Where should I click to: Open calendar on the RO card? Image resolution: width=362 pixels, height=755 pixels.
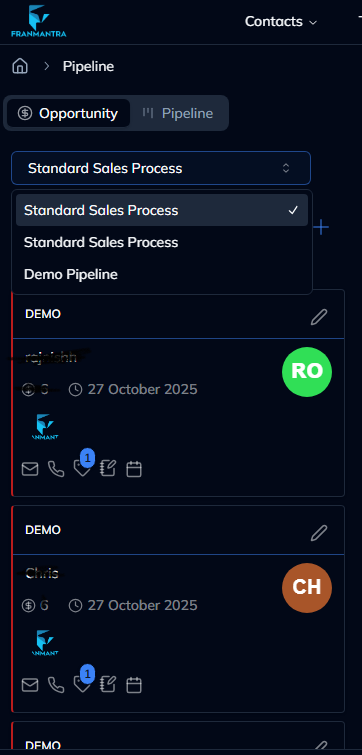(x=134, y=469)
